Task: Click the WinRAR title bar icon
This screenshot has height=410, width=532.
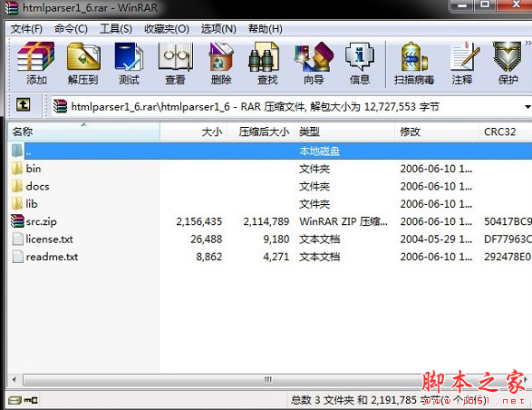Action: click(11, 7)
